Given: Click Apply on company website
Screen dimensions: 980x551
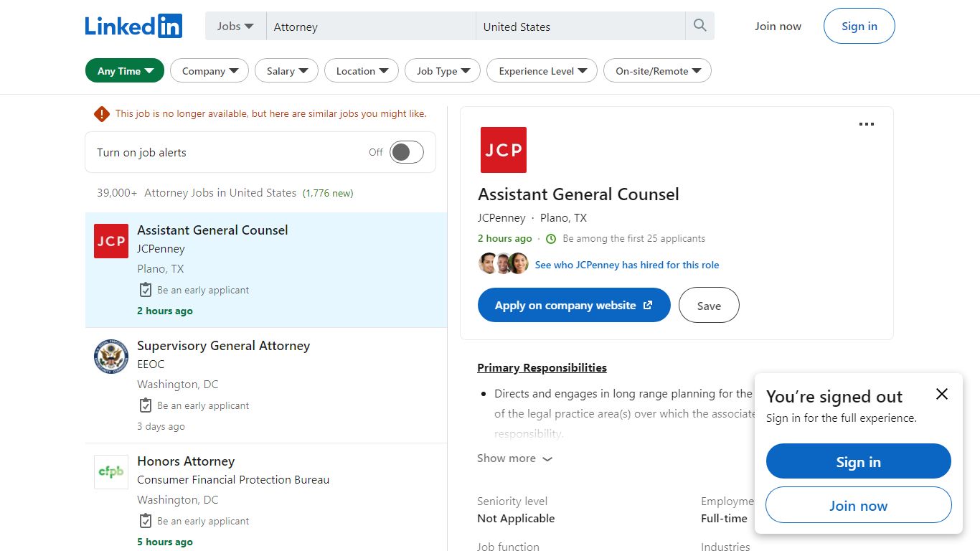Looking at the screenshot, I should tap(574, 305).
